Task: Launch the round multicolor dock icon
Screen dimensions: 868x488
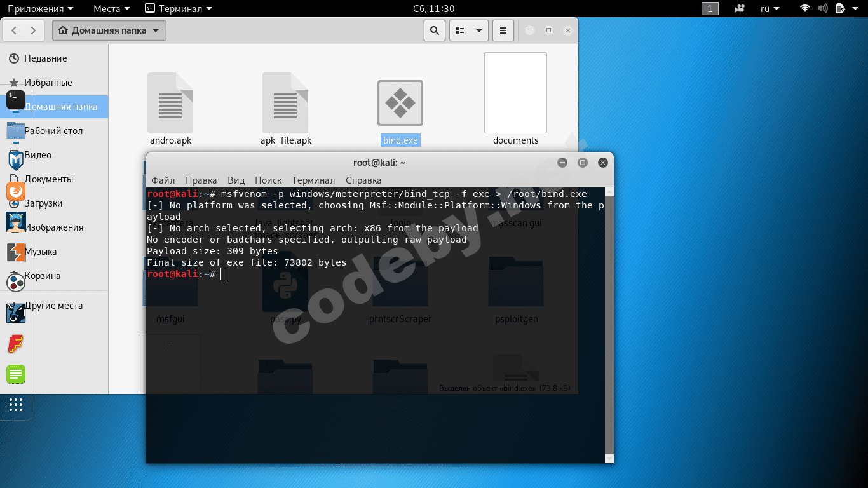Action: click(16, 282)
